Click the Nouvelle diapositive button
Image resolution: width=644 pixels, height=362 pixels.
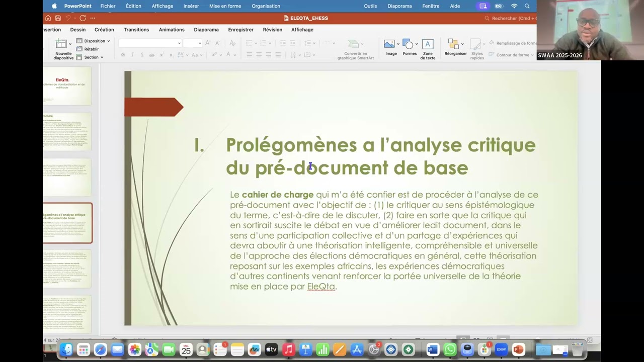[63, 49]
